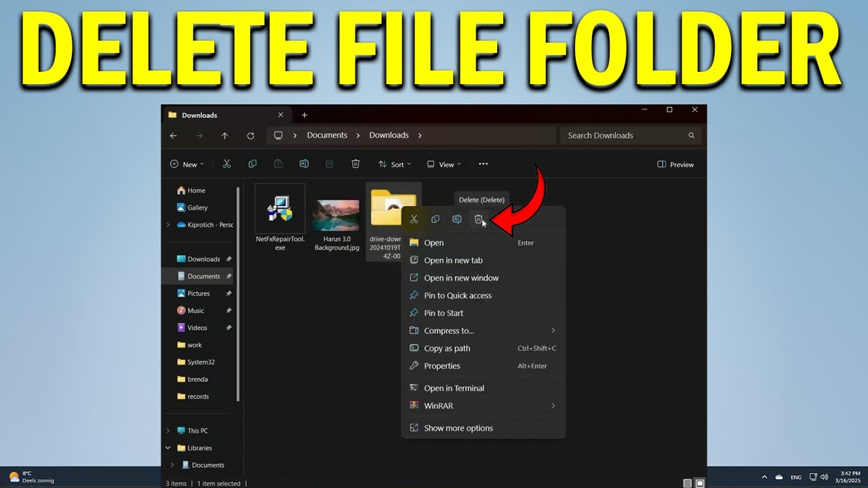
Task: Go back with the left arrow button
Action: (x=174, y=136)
